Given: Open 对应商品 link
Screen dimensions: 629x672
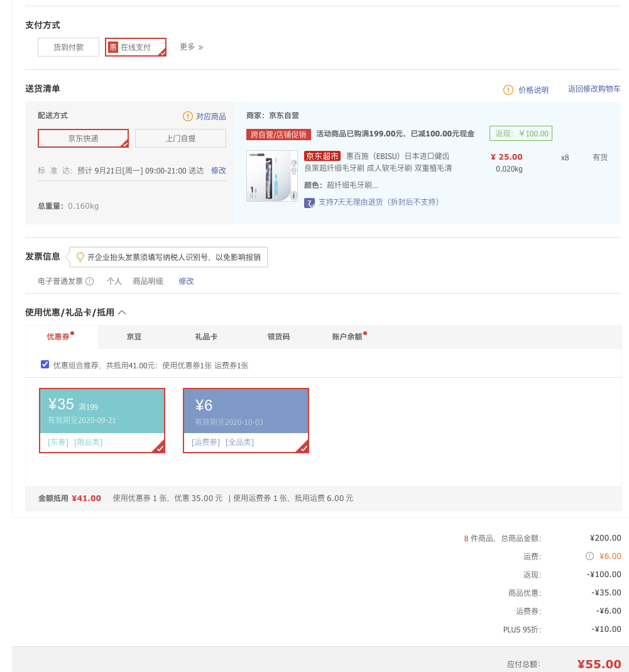Looking at the screenshot, I should point(211,116).
